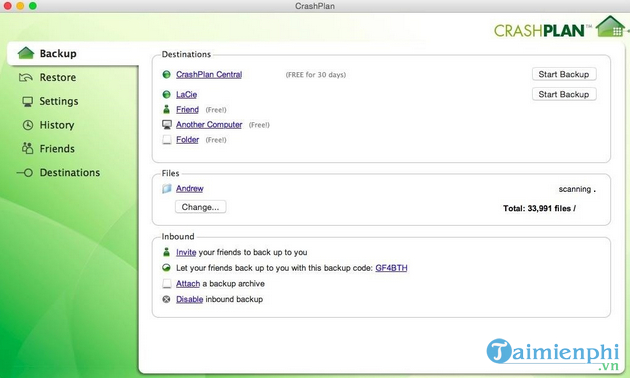Click the green person icon beside Friend
This screenshot has height=378, width=630.
point(166,109)
